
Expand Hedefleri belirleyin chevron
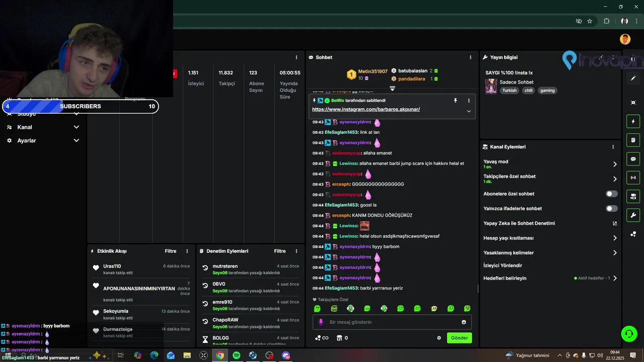coord(615,278)
